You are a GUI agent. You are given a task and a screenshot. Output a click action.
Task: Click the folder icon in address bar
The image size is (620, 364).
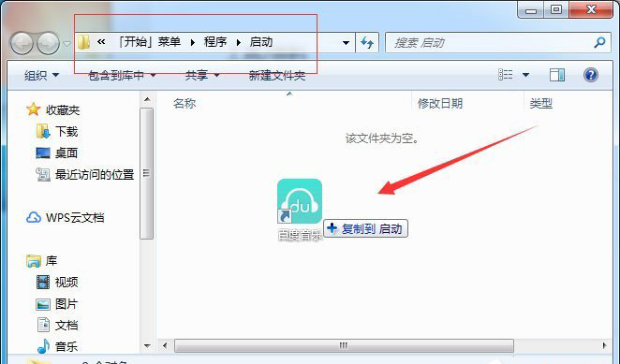tap(83, 42)
